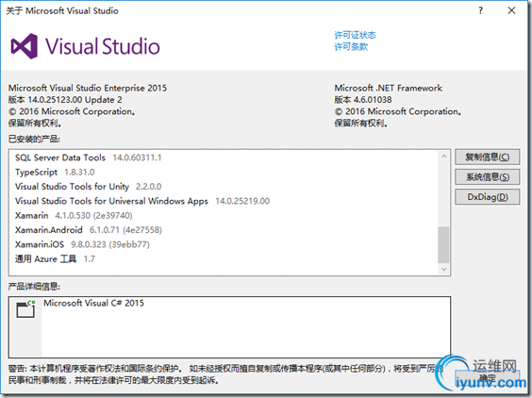The image size is (532, 398).
Task: Select Xamarin.Android row in product list
Action: point(224,230)
